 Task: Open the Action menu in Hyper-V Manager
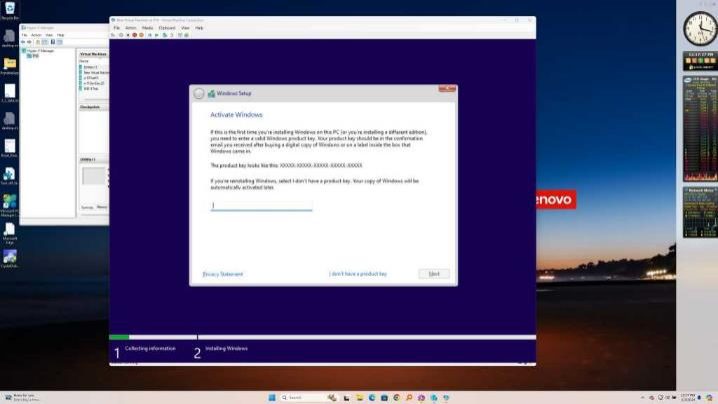pos(36,35)
